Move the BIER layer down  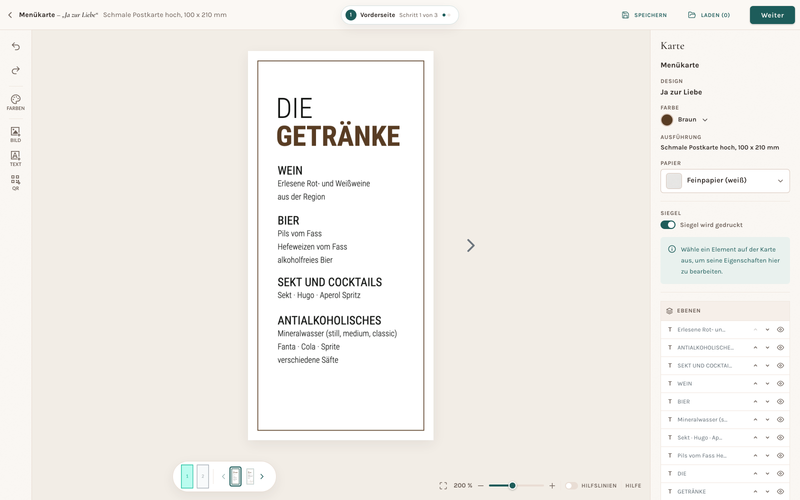click(767, 402)
